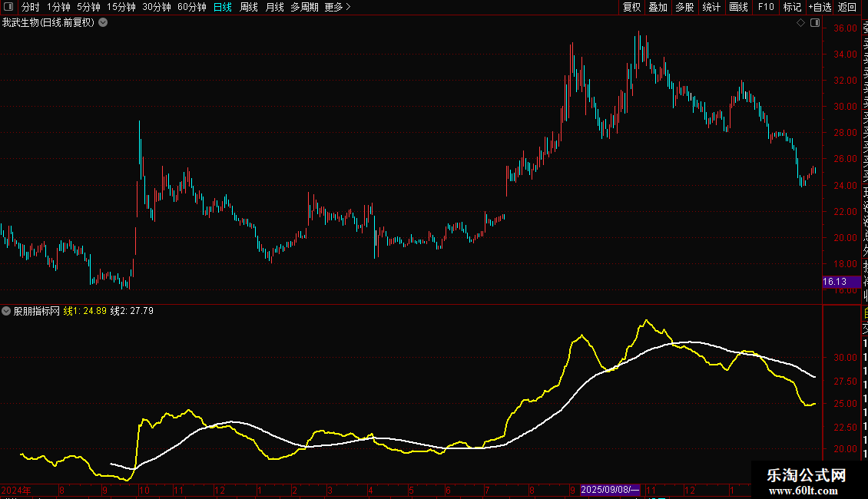This screenshot has height=499, width=868.
Task: Open the 复权 adjustment menu
Action: 631,7
